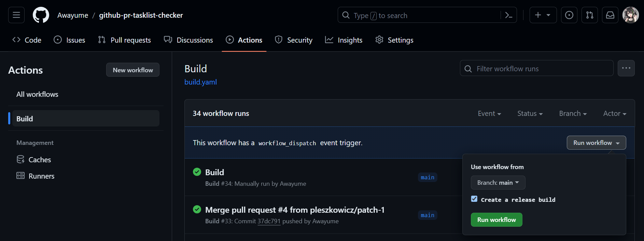This screenshot has width=644, height=241.
Task: Open the issues icon in header
Action: 569,15
